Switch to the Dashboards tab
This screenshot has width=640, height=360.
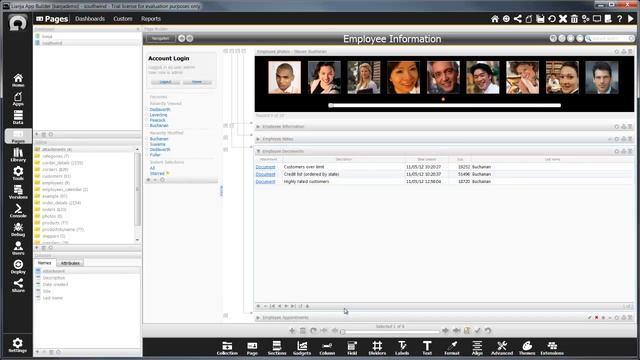pyautogui.click(x=90, y=19)
